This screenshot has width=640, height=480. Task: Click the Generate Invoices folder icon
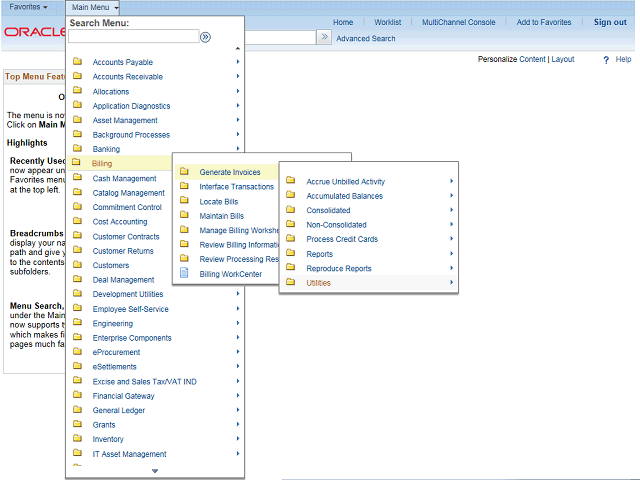point(183,172)
